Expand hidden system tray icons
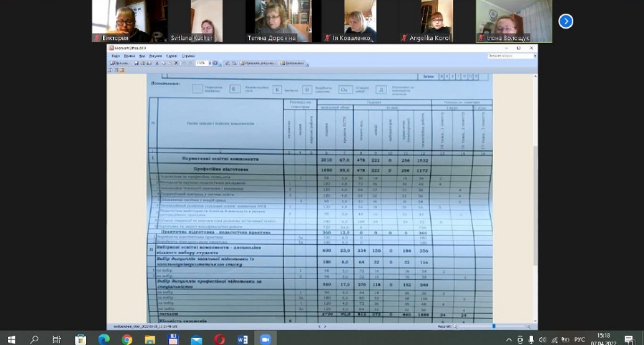Screen dimensions: 644x345 509,339
